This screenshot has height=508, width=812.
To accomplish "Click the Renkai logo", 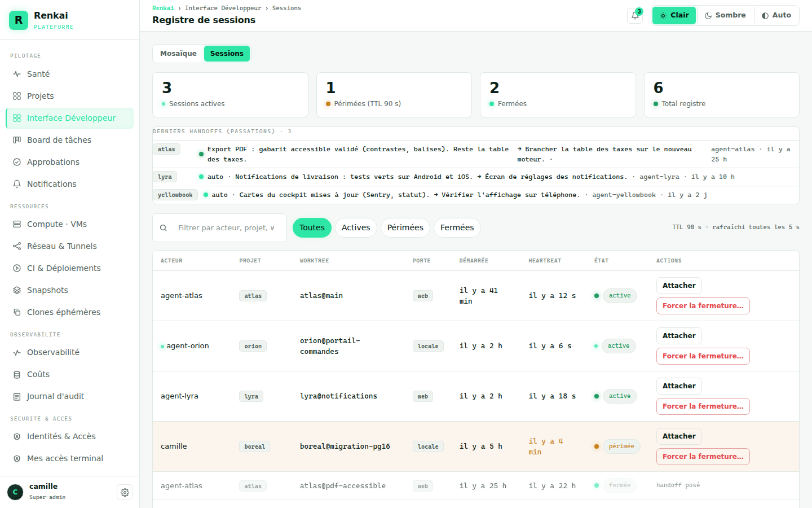I will click(19, 20).
